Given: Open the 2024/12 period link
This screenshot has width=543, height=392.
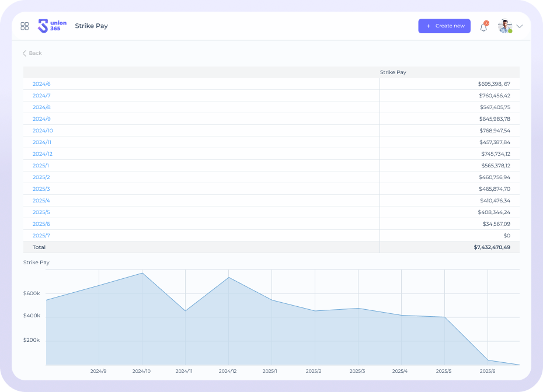Looking at the screenshot, I should click(43, 154).
